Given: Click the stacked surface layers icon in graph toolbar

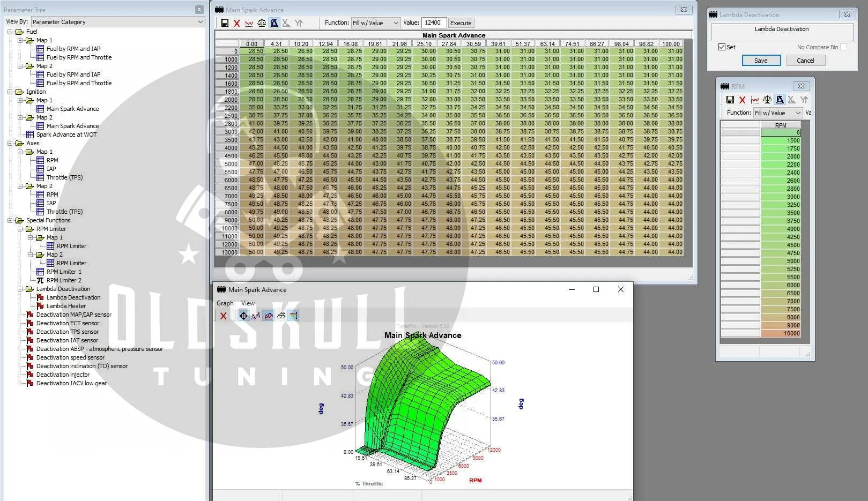Looking at the screenshot, I should click(x=280, y=316).
